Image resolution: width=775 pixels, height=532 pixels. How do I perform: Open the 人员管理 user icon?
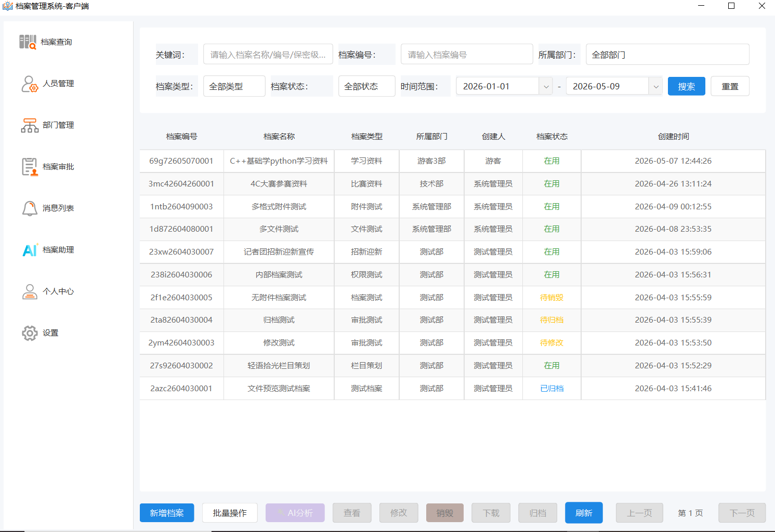30,84
